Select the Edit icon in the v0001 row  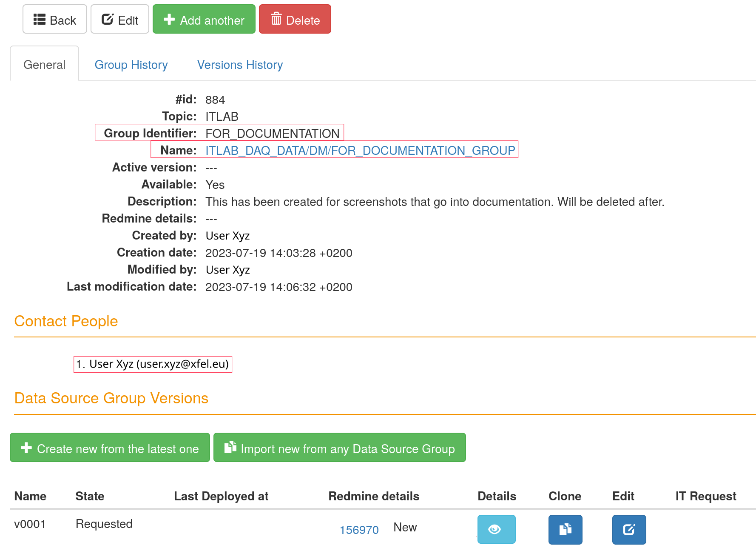[629, 529]
